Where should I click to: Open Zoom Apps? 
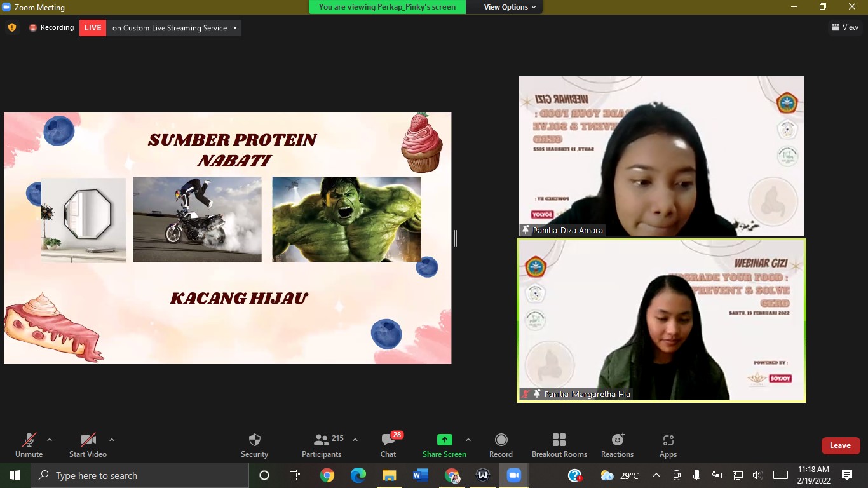click(x=668, y=445)
